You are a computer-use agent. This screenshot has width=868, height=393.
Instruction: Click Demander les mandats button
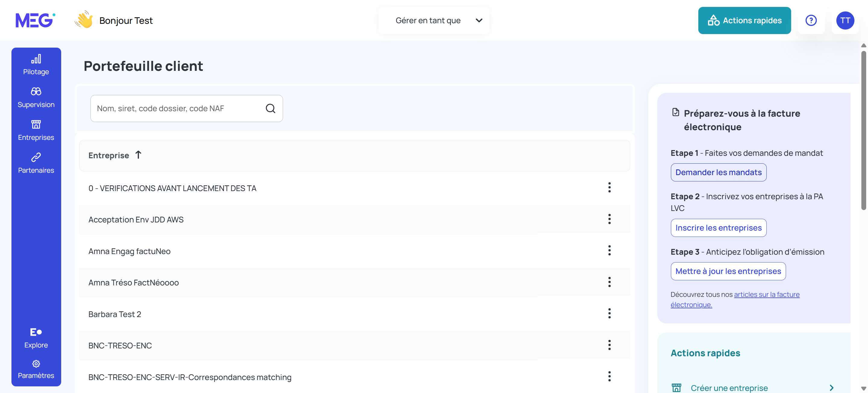(x=719, y=172)
